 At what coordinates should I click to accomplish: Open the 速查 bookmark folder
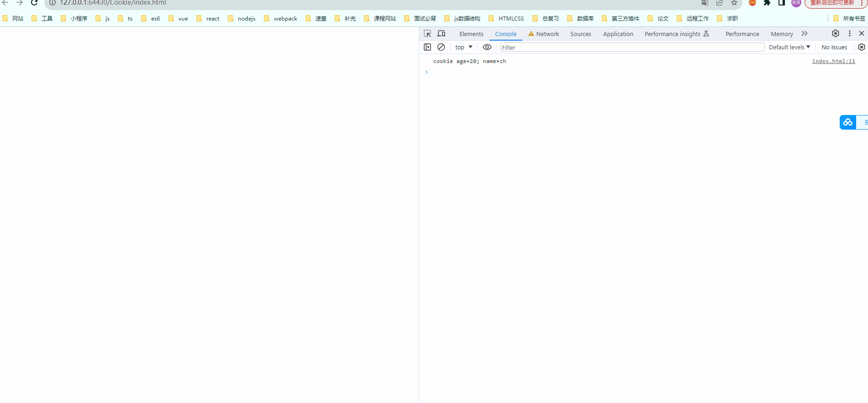[316, 18]
